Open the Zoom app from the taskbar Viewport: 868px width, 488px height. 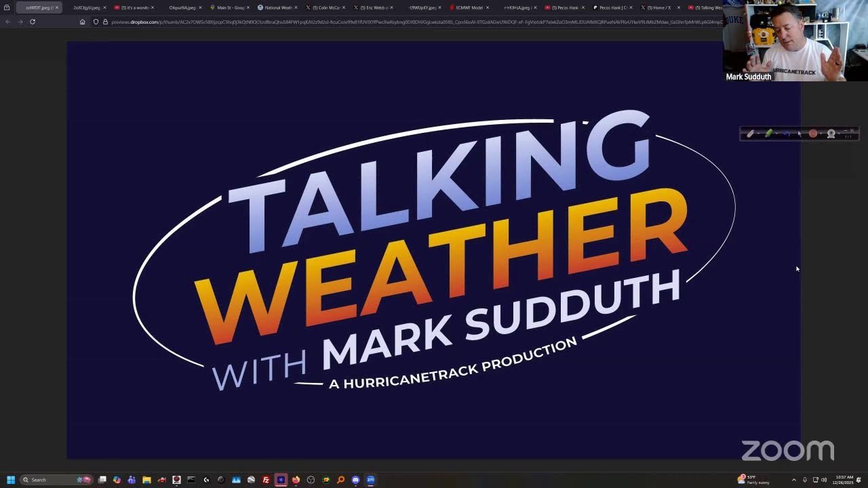pyautogui.click(x=370, y=480)
